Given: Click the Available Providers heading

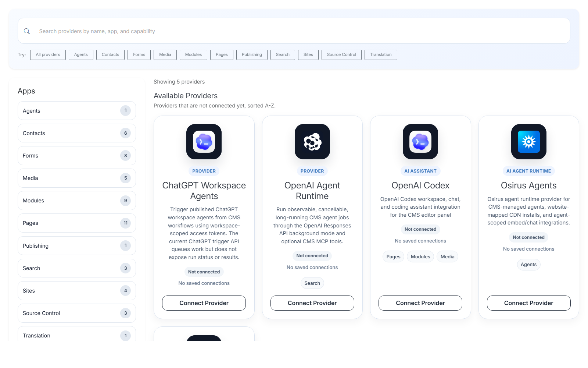Looking at the screenshot, I should pyautogui.click(x=186, y=96).
